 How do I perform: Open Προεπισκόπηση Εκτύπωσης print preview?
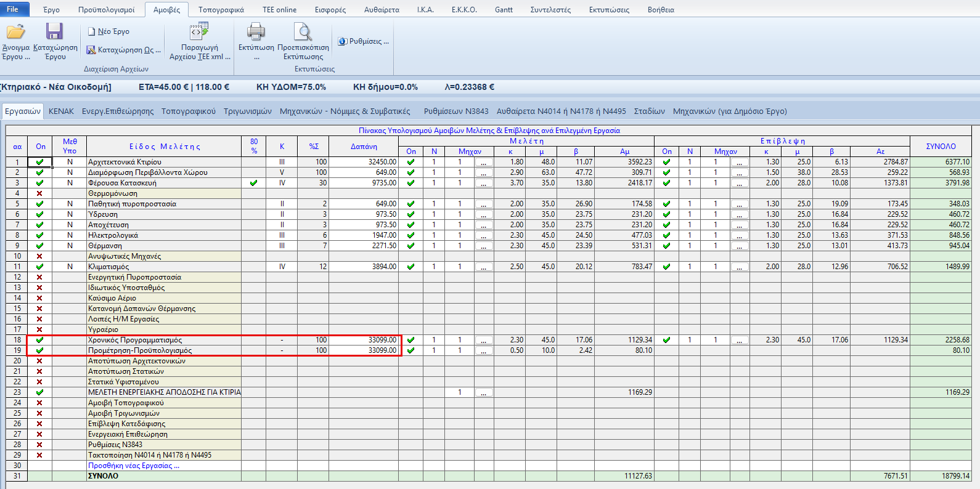coord(303,32)
